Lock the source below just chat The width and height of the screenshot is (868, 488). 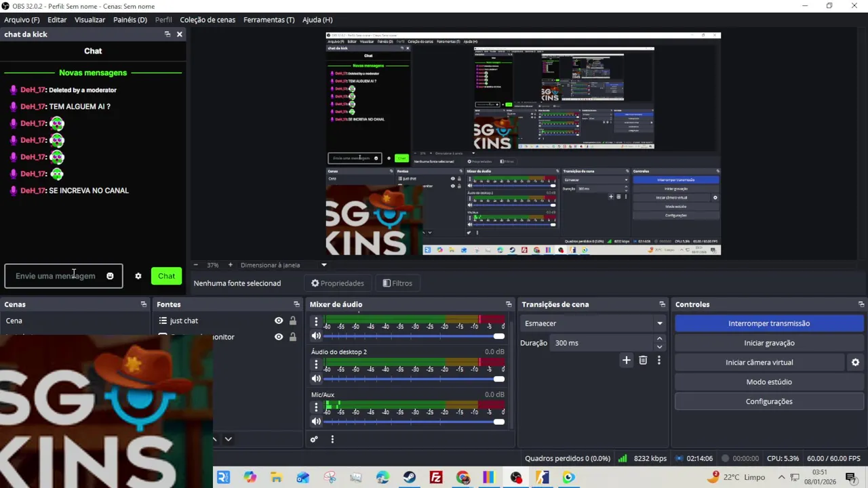pos(293,337)
